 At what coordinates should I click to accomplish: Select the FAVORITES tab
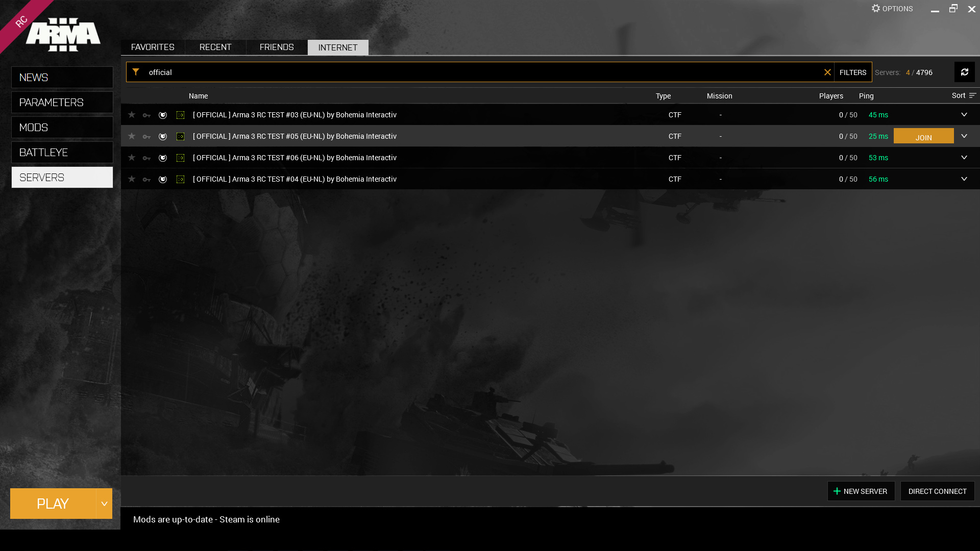coord(153,47)
